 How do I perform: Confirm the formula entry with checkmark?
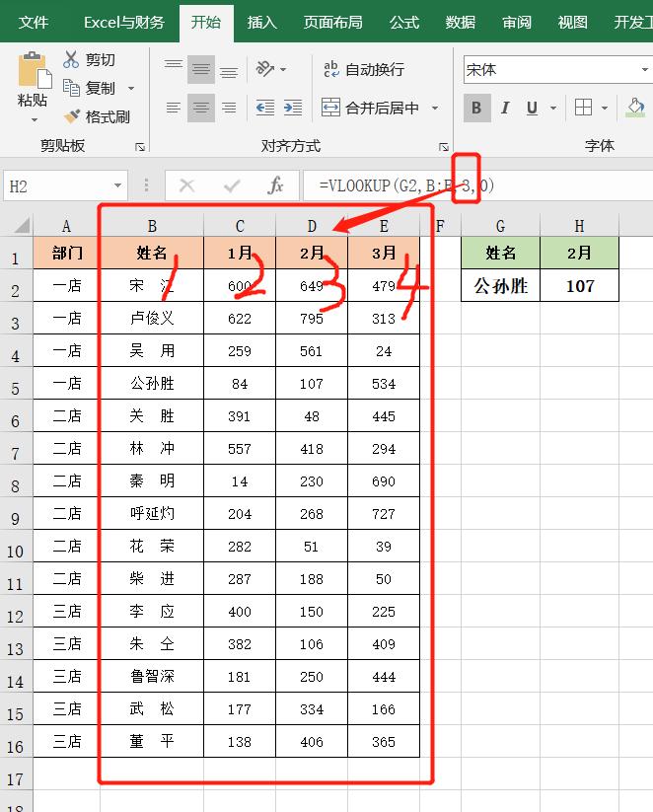pos(232,185)
